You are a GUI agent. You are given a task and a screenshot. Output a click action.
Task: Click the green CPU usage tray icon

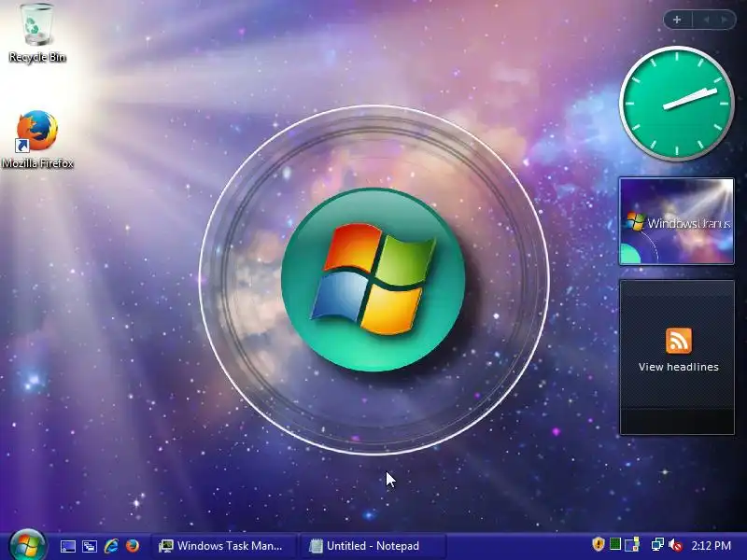pyautogui.click(x=615, y=544)
